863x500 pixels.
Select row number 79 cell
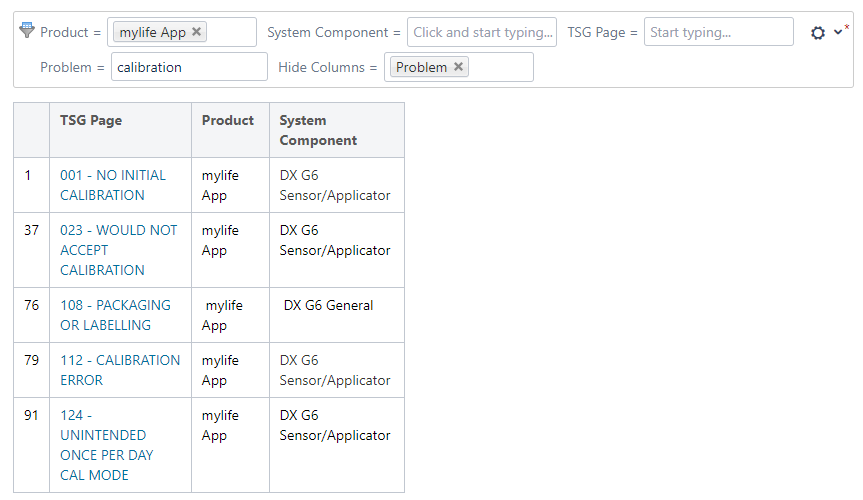31,370
